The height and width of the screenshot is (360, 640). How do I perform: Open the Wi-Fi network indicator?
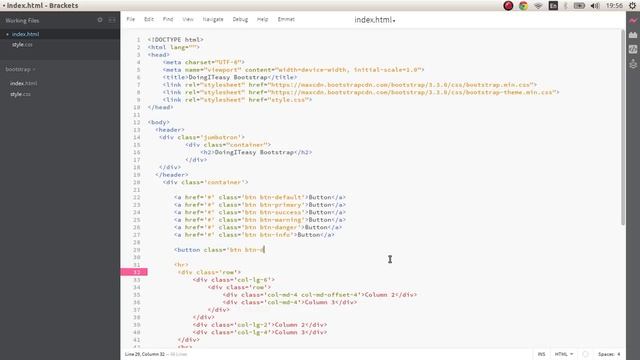tap(538, 6)
